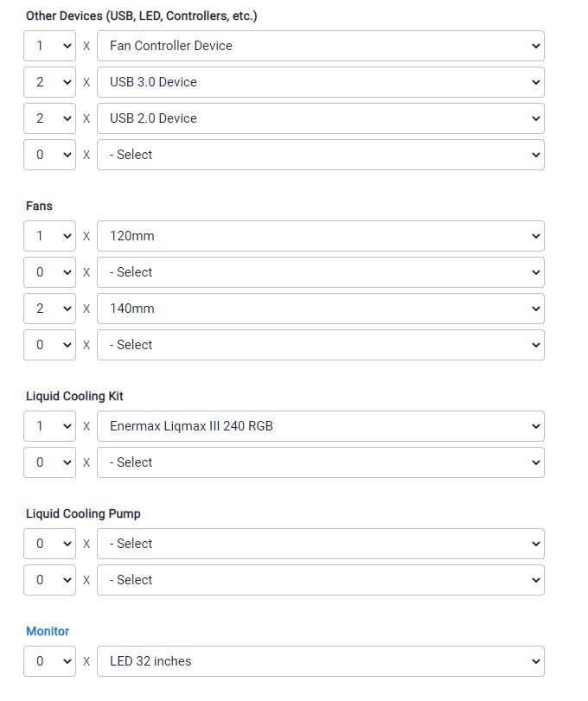
Task: Change quantity of 140mm fans
Action: tap(49, 308)
